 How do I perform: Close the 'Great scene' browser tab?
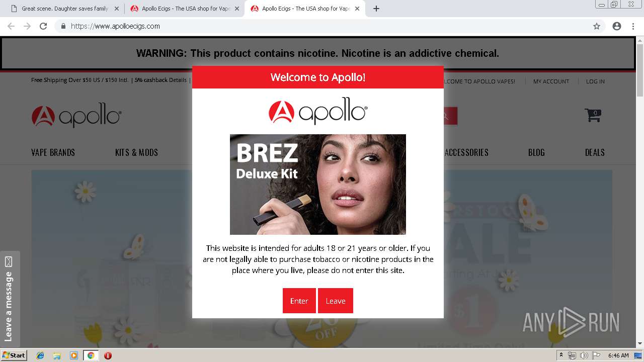tap(117, 9)
